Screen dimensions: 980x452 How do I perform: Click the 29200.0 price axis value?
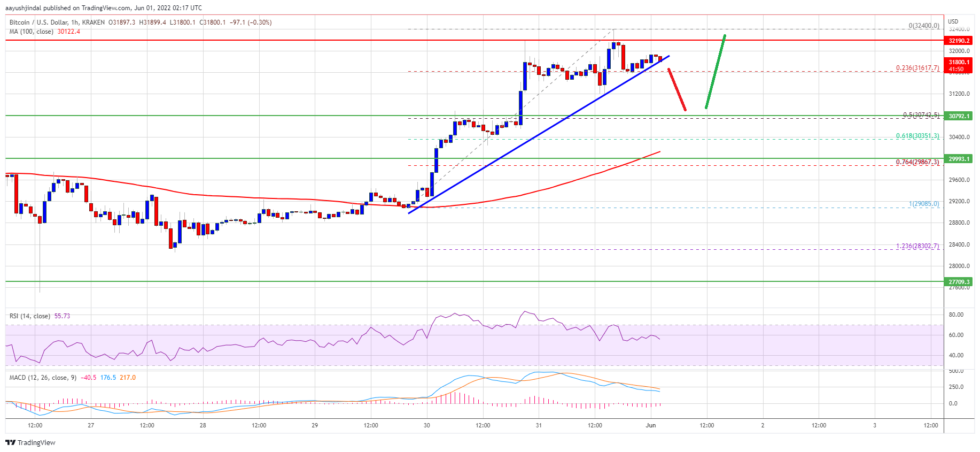tap(959, 202)
